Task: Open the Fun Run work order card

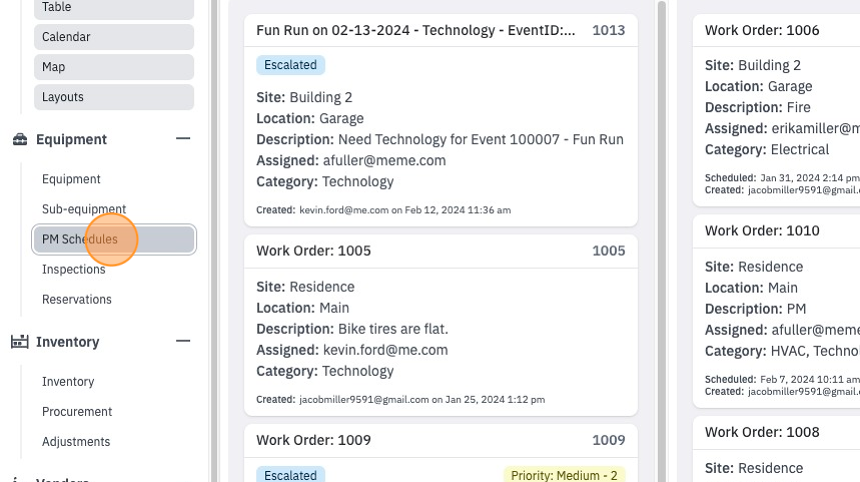Action: pos(441,120)
